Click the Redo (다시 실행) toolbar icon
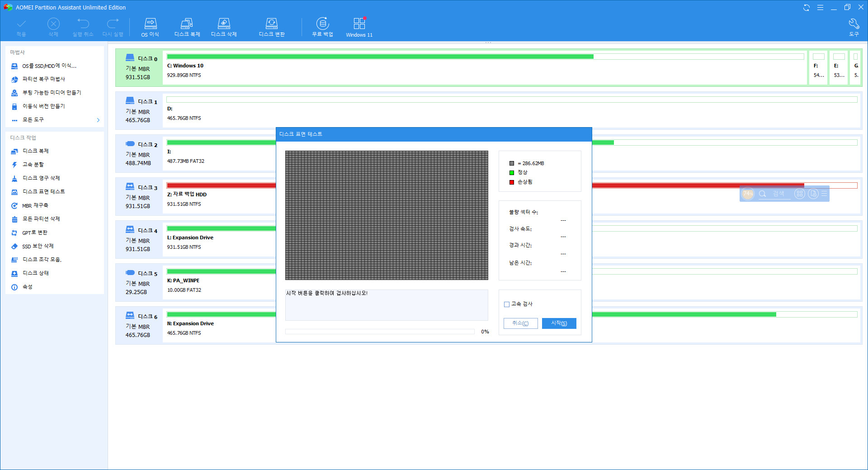This screenshot has width=868, height=470. (x=113, y=24)
